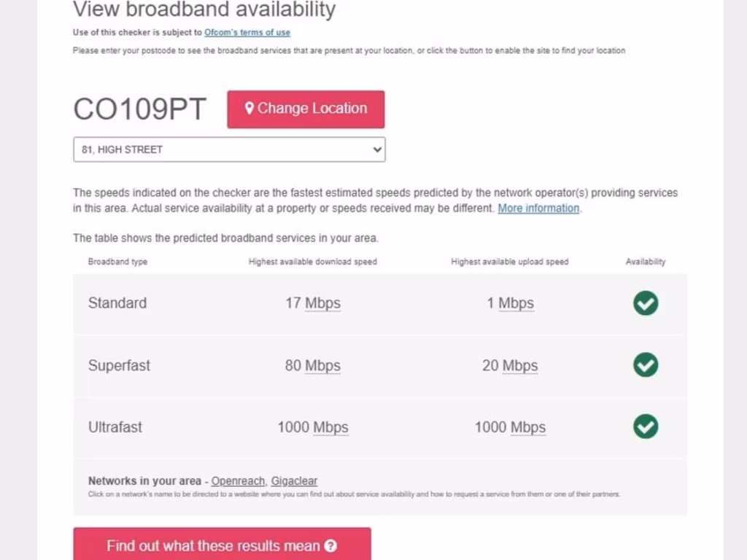
Task: Click the location pin icon on Change Location
Action: tap(249, 109)
